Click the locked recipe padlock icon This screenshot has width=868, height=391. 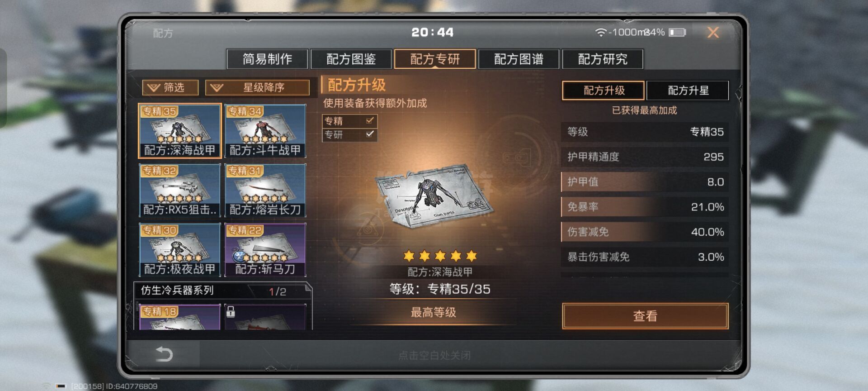coord(231,311)
